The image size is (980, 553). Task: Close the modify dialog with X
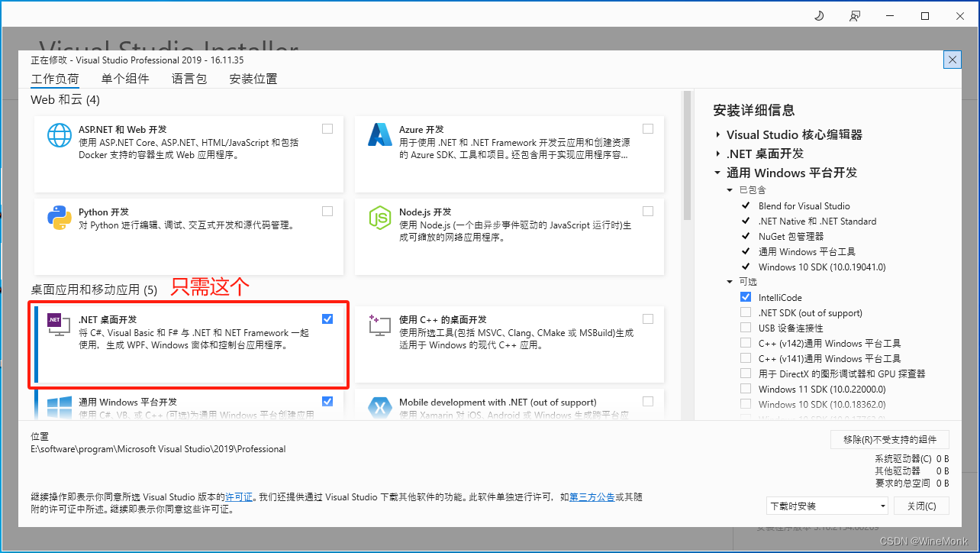click(x=952, y=60)
